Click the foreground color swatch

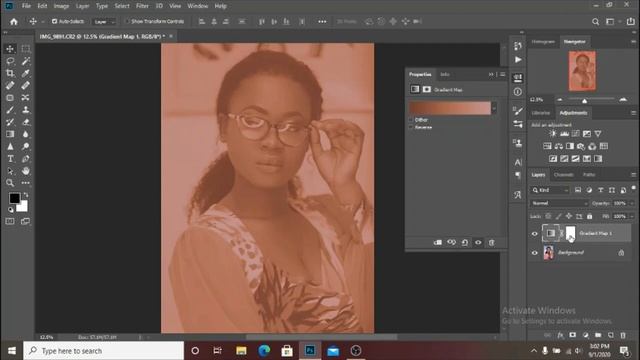(x=14, y=198)
